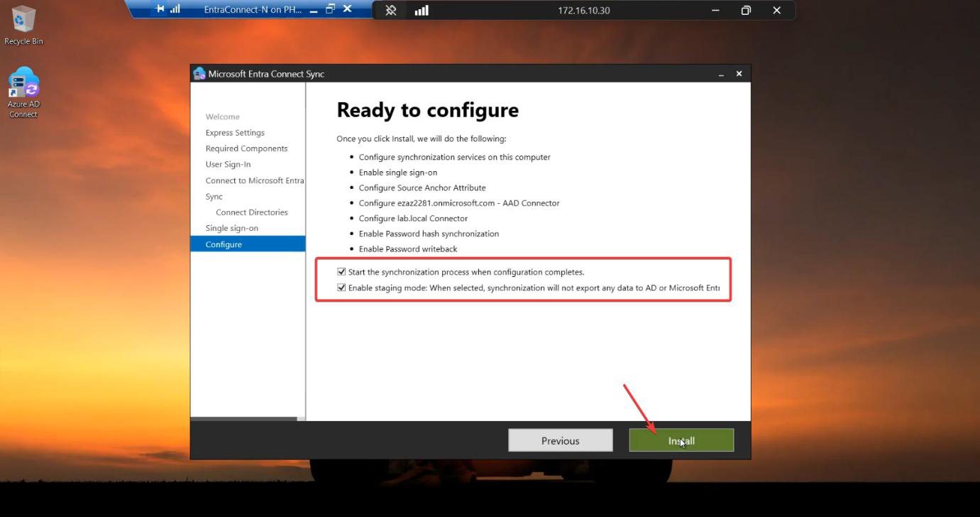Click the Enable Password hash synchronization line

pyautogui.click(x=429, y=234)
